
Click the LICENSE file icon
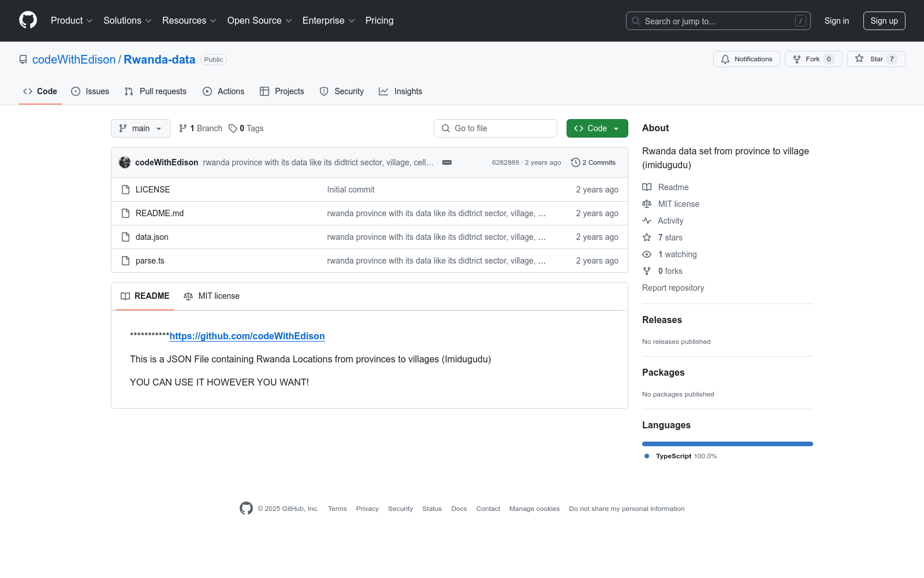click(125, 190)
